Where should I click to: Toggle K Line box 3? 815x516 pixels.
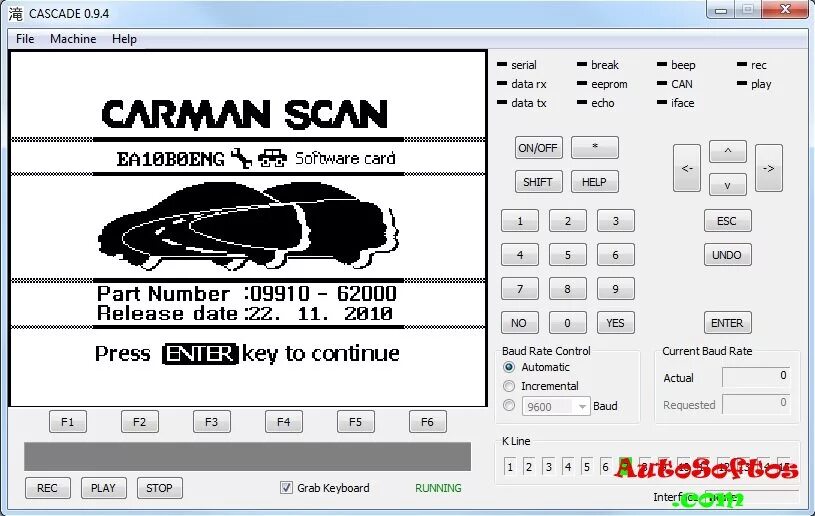tap(548, 467)
